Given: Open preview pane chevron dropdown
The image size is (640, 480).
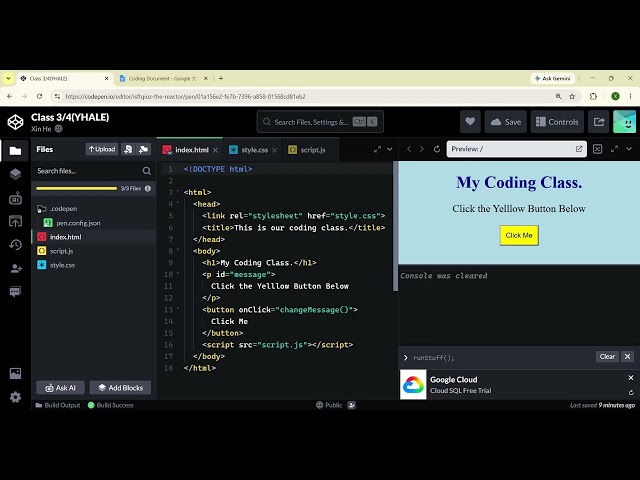Looking at the screenshot, I should (629, 149).
